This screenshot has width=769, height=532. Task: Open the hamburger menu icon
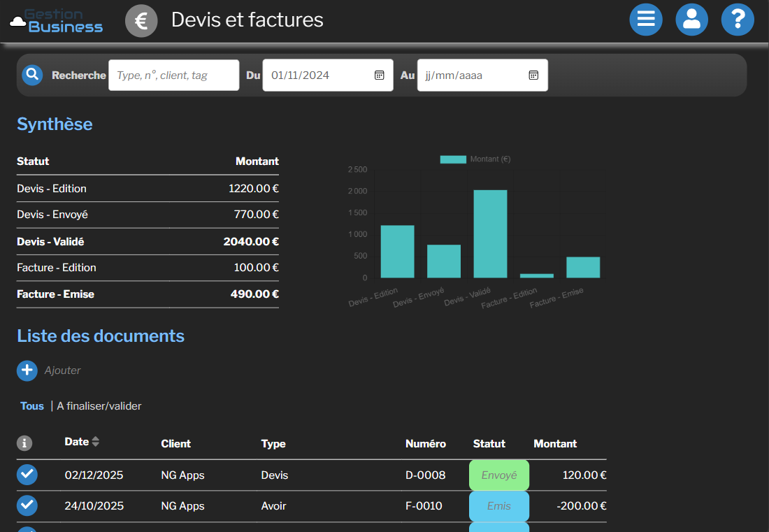click(646, 20)
